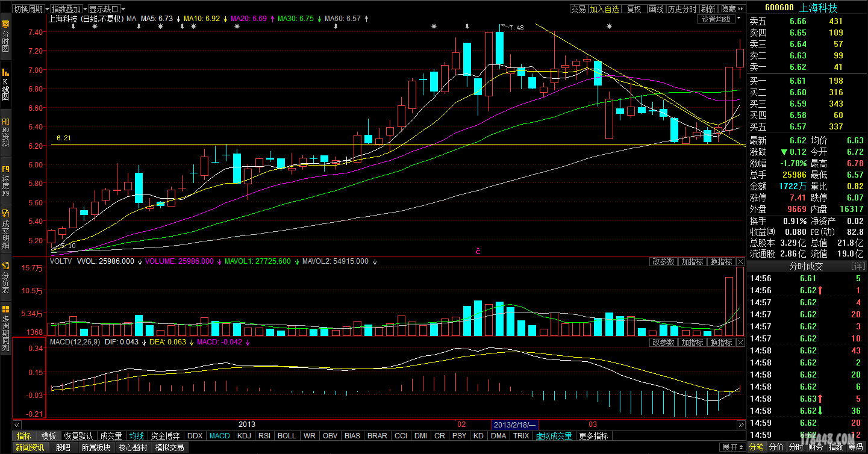
Task: Open the 分时图 sidebar view
Action: tap(5, 37)
